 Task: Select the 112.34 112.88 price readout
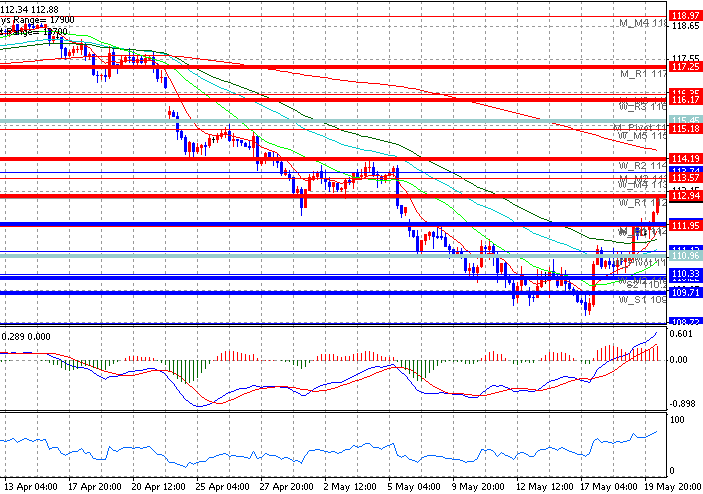(30, 9)
